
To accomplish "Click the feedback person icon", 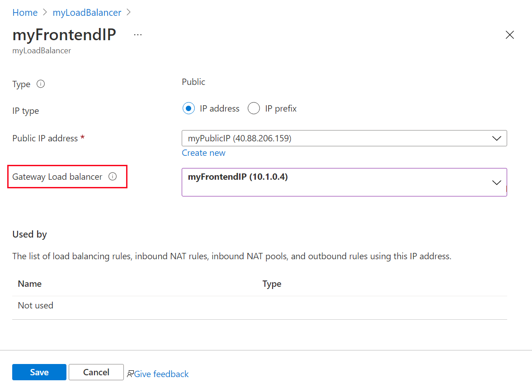I will coord(130,373).
